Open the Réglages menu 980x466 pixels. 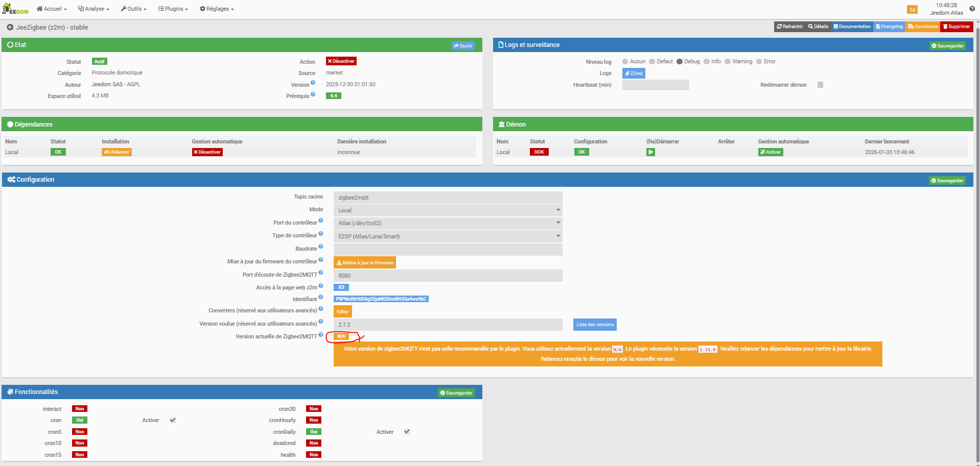click(217, 9)
